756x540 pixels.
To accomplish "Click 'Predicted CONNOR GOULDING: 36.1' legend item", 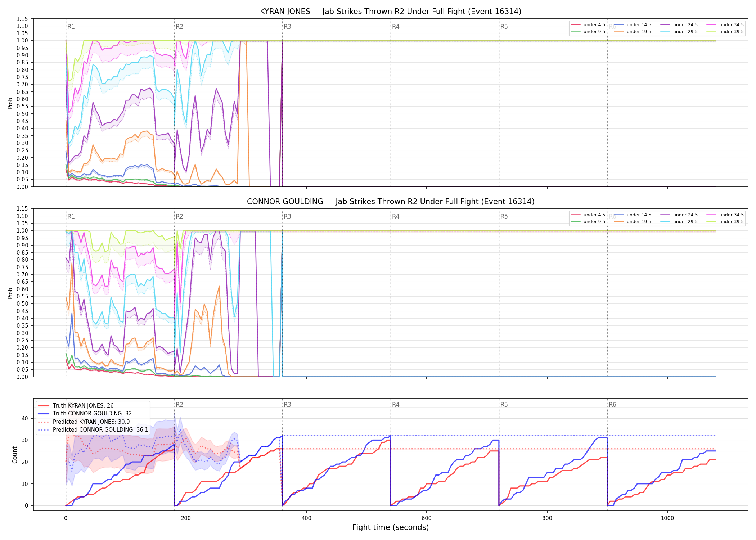I will [93, 430].
